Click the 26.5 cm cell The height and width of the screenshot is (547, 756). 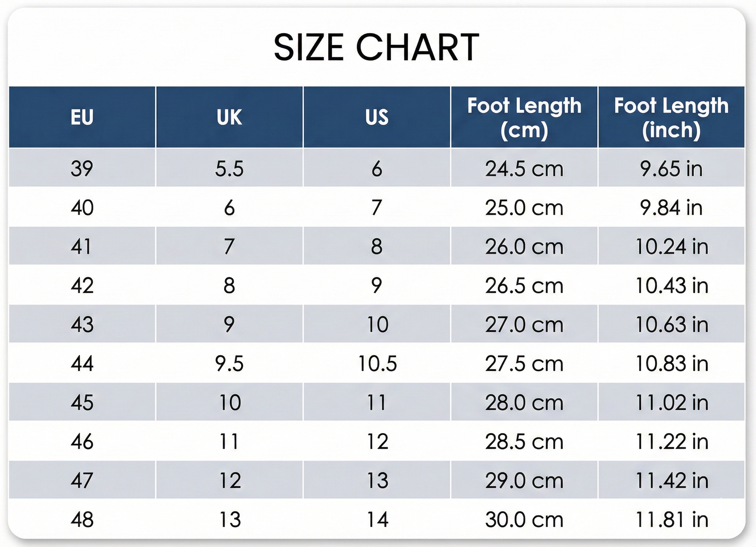524,286
